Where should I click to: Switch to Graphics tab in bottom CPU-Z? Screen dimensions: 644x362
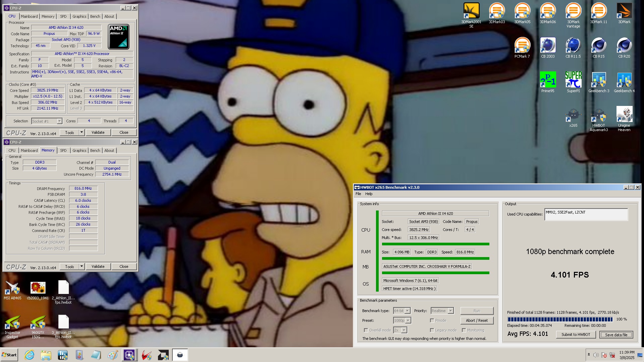coord(79,150)
